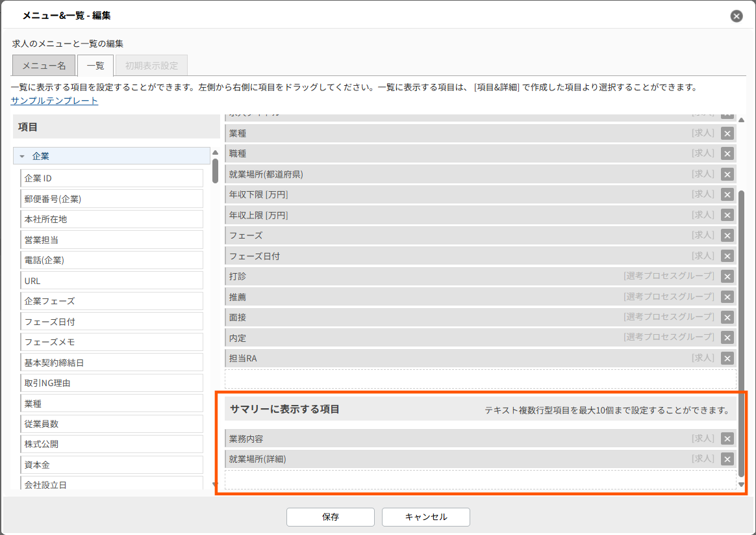
Task: Click empty drop slot below 担当RA
Action: click(x=480, y=379)
